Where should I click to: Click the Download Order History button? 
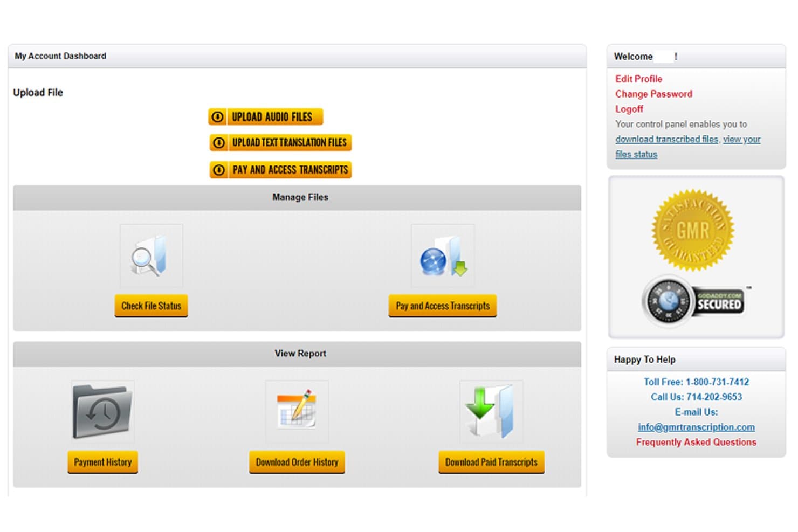[x=297, y=462]
